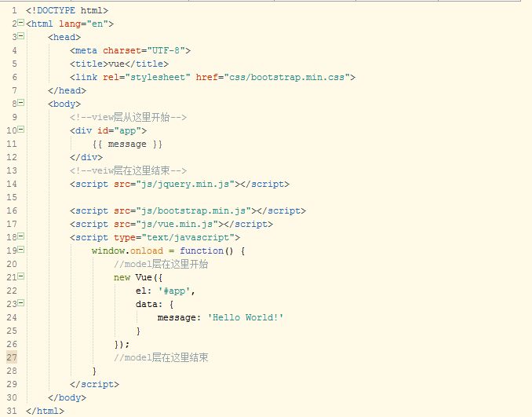Screen dimensions: 532x417
Task: Click the {{ message }} template expression
Action: (x=127, y=144)
